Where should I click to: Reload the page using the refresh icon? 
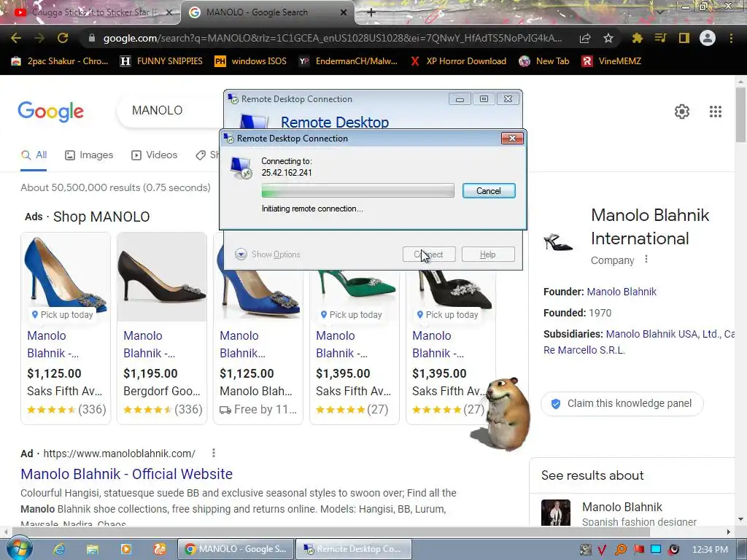pos(63,38)
